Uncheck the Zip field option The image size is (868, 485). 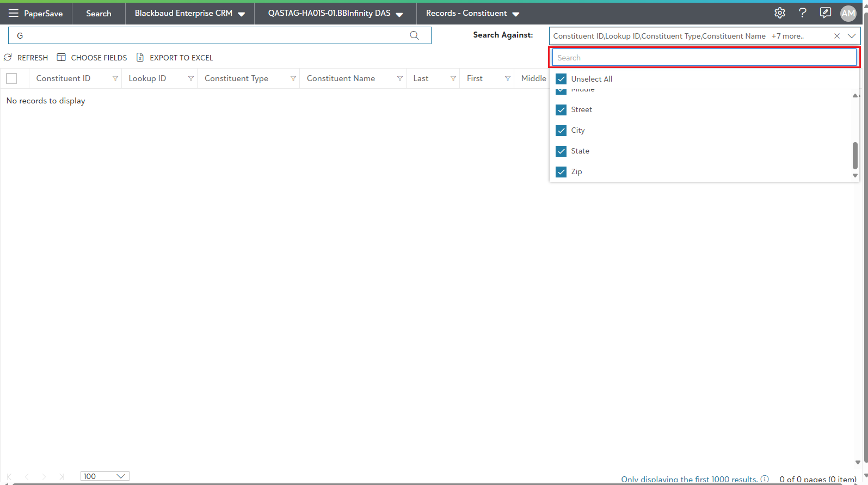(561, 172)
